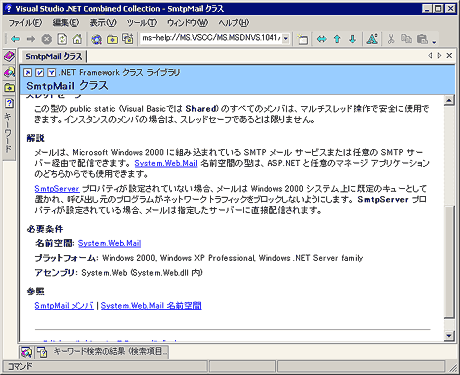Click the Refresh page toolbar icon

point(62,39)
